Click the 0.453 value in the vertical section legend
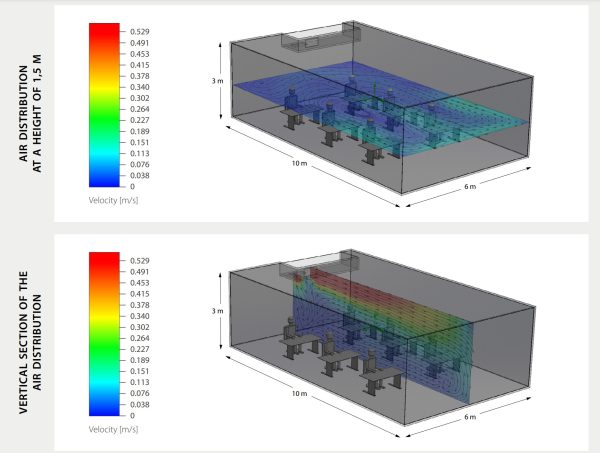Screen dimensions: 600x453 pos(140,283)
